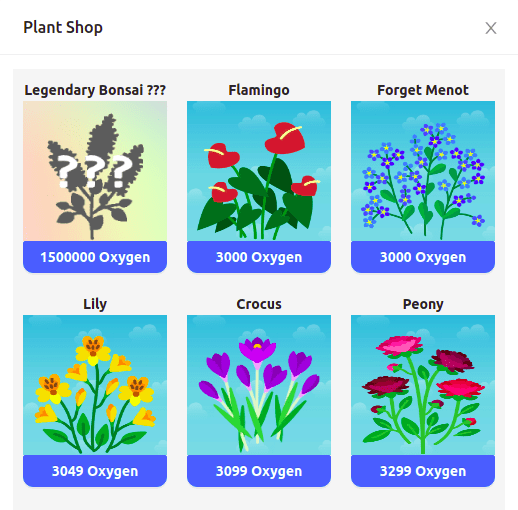Select the red Flamingo flower picture
Viewport: 518px width, 510px height.
259,171
